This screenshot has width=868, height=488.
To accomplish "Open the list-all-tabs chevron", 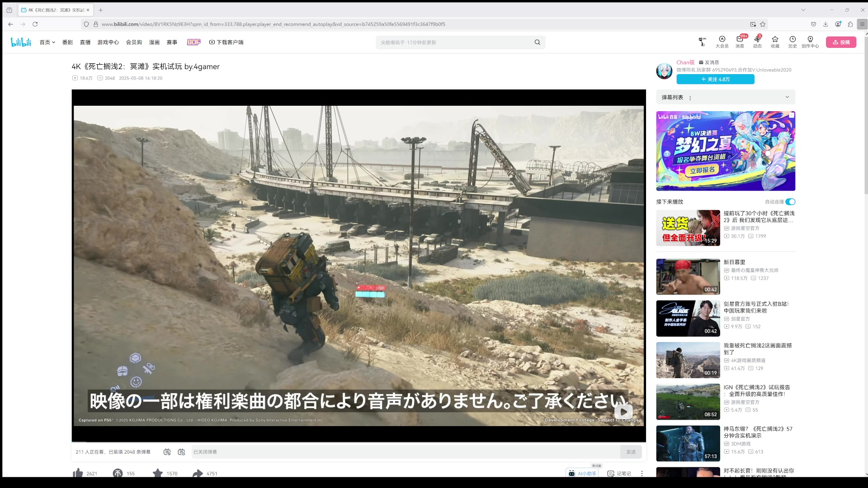I will pos(803,10).
